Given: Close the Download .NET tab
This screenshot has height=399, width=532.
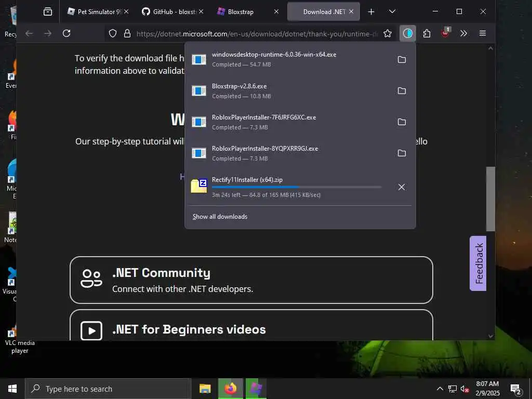Looking at the screenshot, I should (352, 12).
